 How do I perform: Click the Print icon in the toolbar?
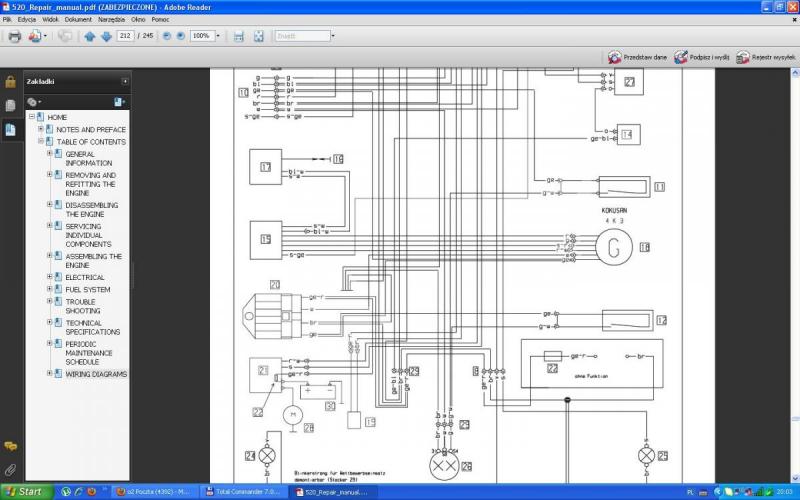[14, 36]
